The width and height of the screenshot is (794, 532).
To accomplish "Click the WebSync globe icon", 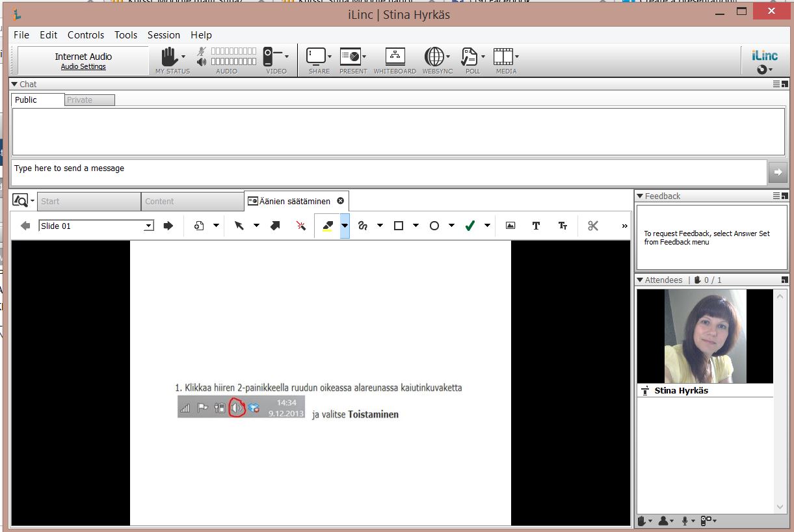I will [x=434, y=57].
